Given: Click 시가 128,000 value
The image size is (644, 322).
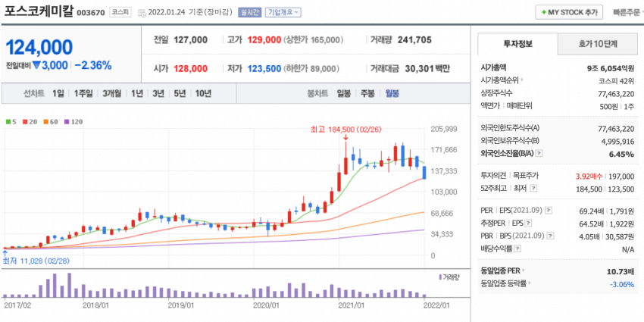Looking at the screenshot, I should coord(191,69).
